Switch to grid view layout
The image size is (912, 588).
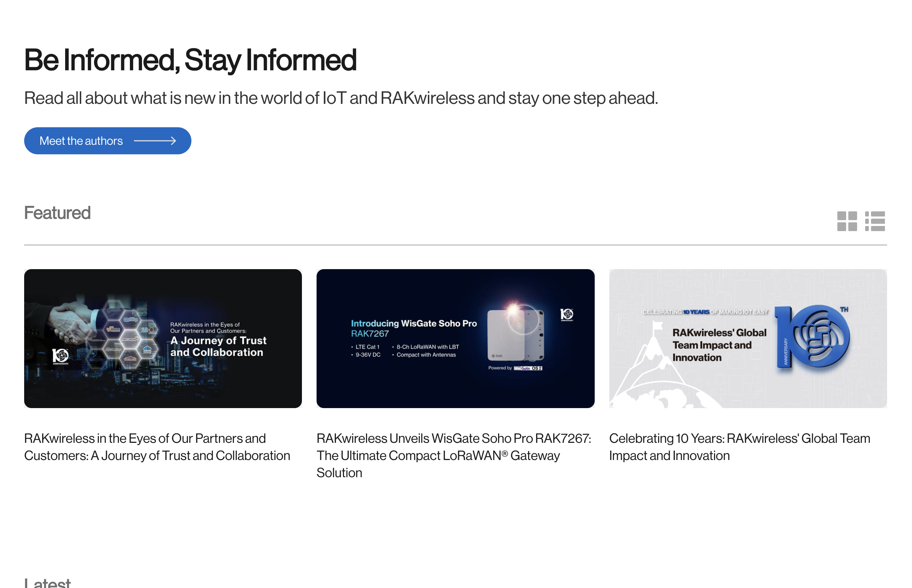[846, 221]
